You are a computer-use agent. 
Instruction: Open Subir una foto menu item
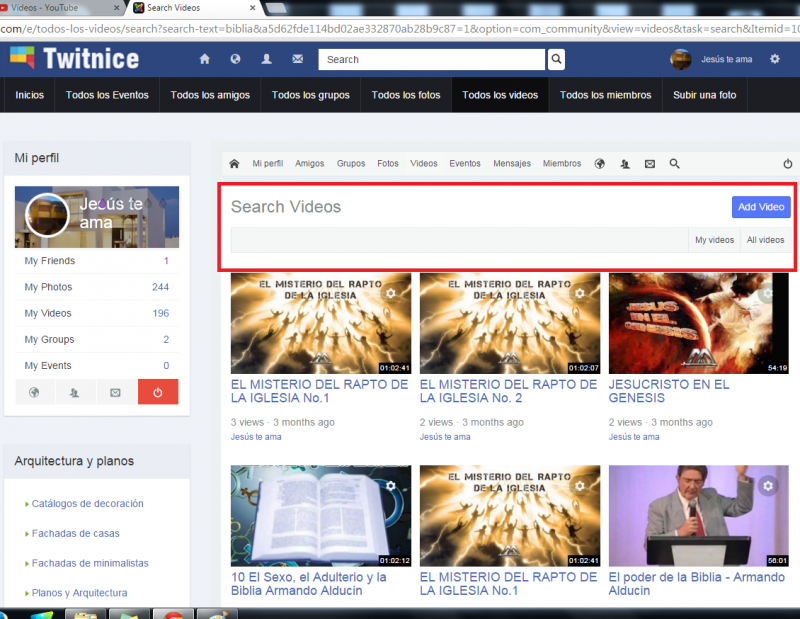(x=705, y=95)
